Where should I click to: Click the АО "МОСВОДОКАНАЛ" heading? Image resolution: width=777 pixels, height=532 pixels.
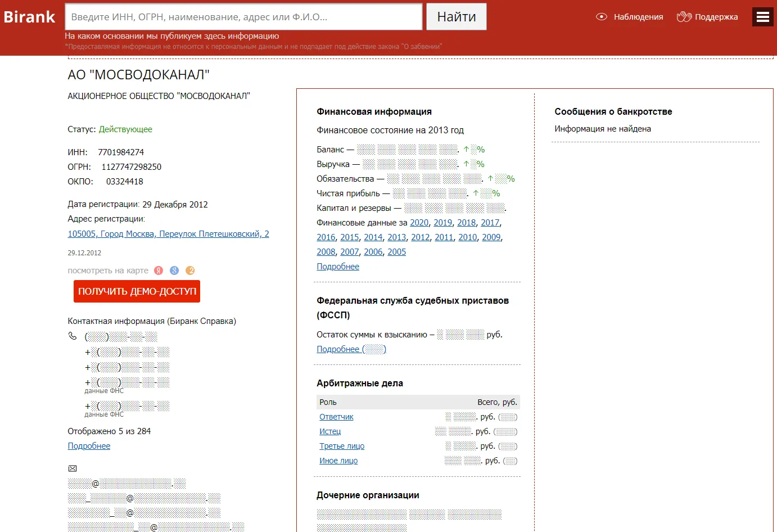(x=138, y=75)
